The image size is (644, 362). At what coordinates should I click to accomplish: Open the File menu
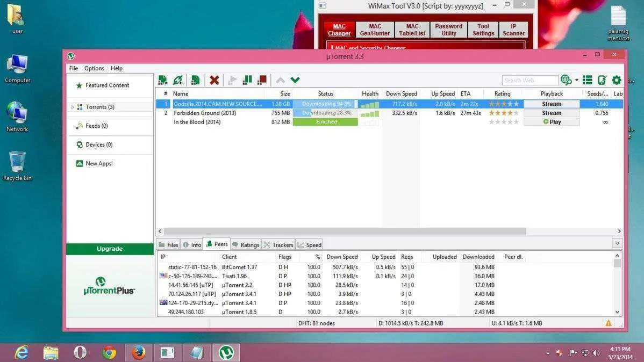pyautogui.click(x=74, y=68)
